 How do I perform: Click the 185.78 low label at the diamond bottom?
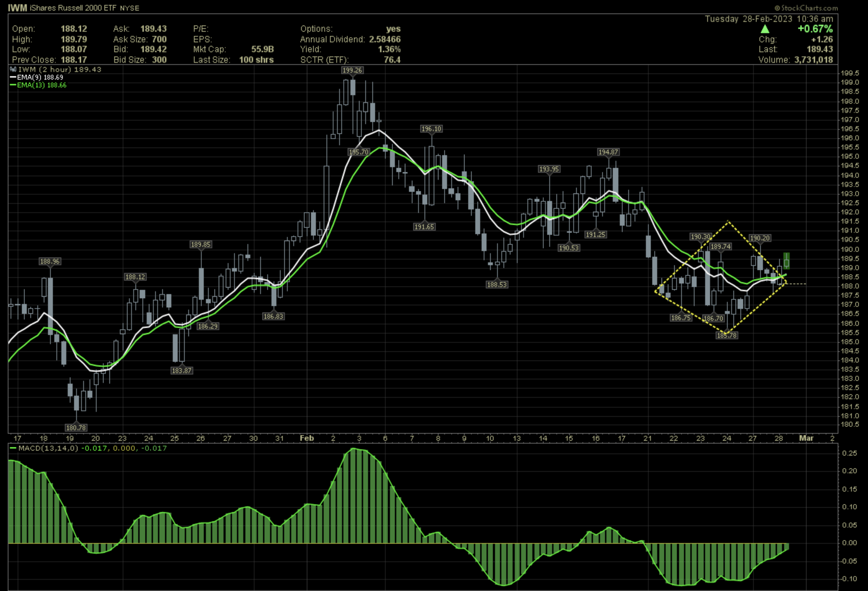click(x=727, y=335)
